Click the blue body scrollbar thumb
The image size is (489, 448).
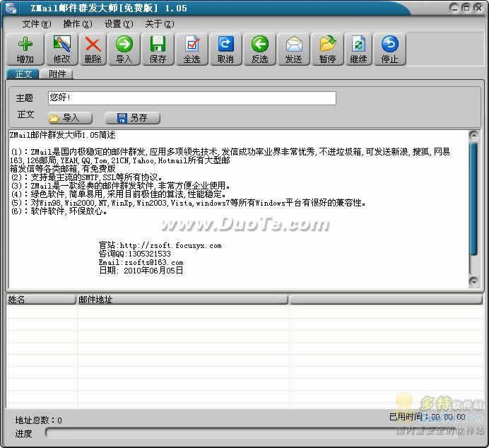(x=473, y=199)
